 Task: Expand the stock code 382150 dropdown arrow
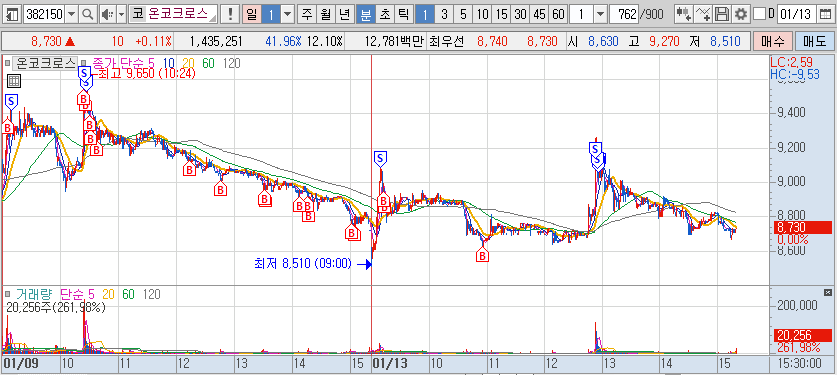click(72, 14)
